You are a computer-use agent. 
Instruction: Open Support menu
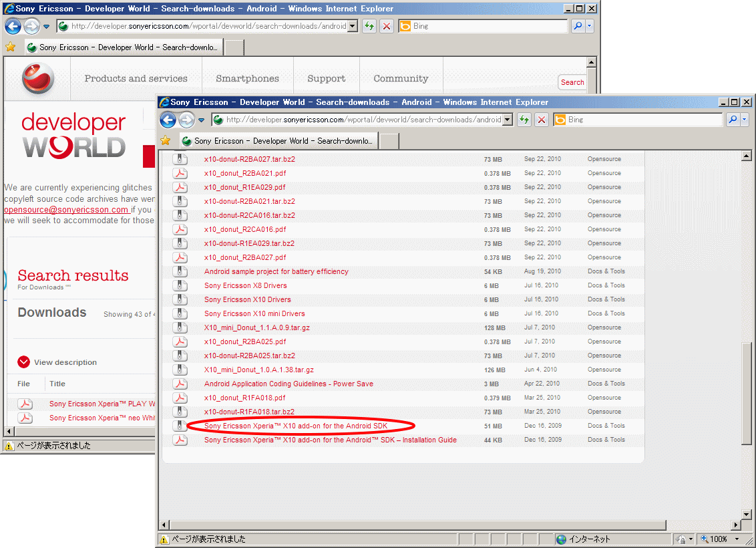pyautogui.click(x=327, y=79)
